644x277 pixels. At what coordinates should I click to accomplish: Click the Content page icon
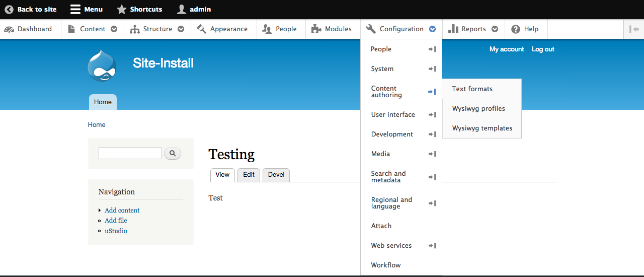[x=71, y=29]
